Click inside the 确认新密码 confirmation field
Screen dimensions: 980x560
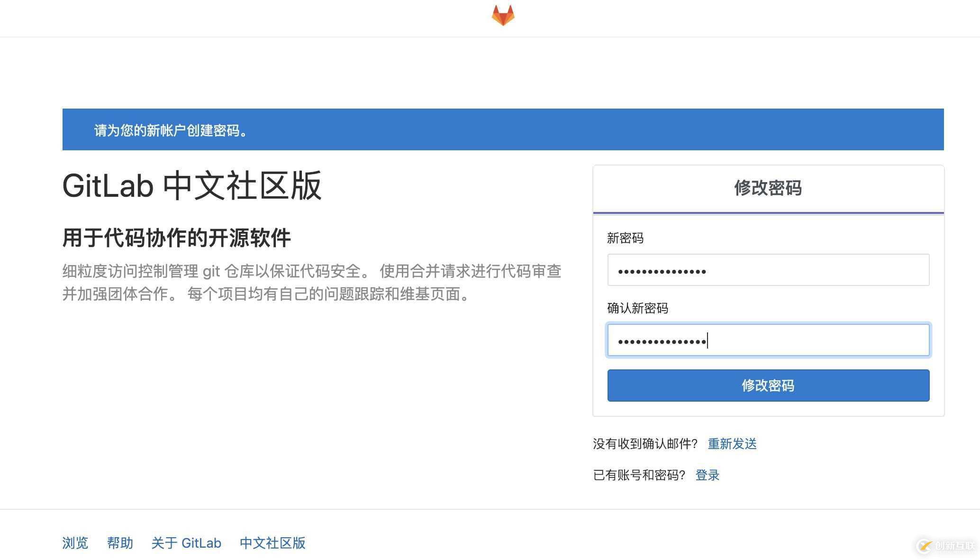tap(768, 340)
